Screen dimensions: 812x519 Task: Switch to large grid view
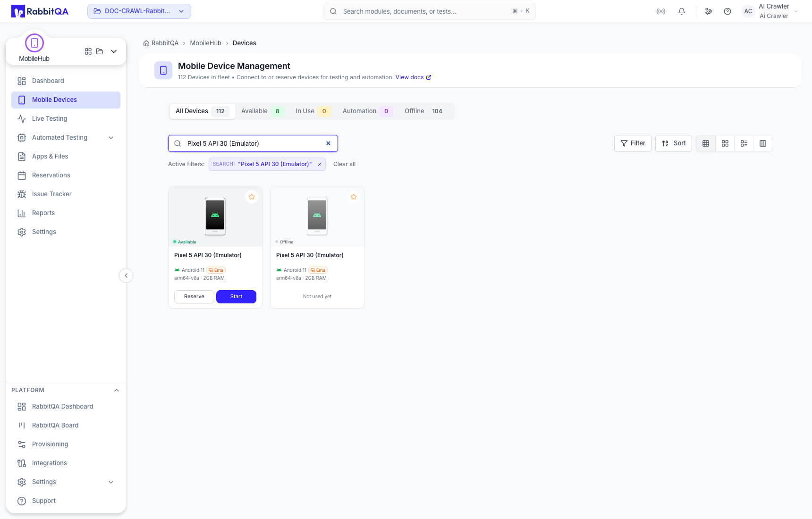(x=725, y=143)
